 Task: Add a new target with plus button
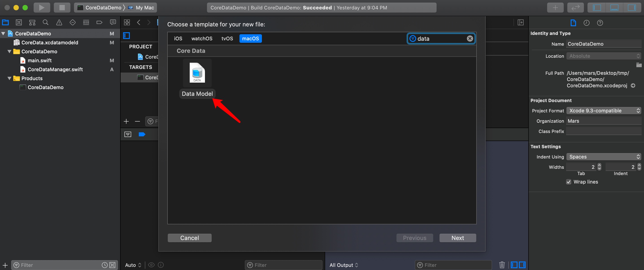pos(126,121)
